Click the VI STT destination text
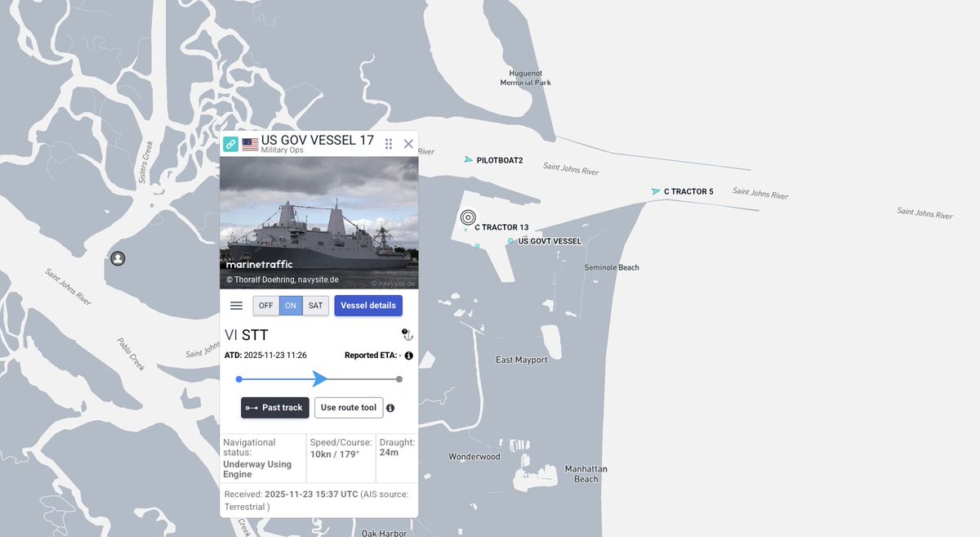 click(x=247, y=335)
